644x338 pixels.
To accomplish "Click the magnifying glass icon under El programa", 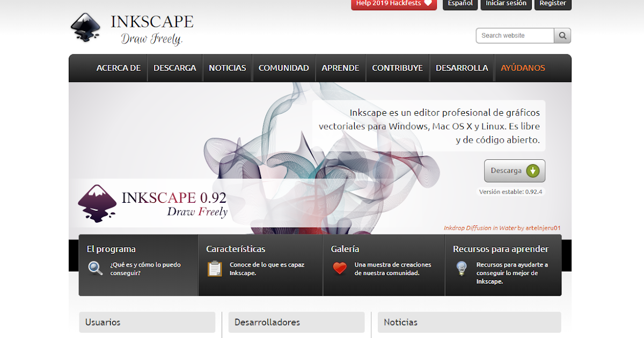I will click(x=96, y=268).
